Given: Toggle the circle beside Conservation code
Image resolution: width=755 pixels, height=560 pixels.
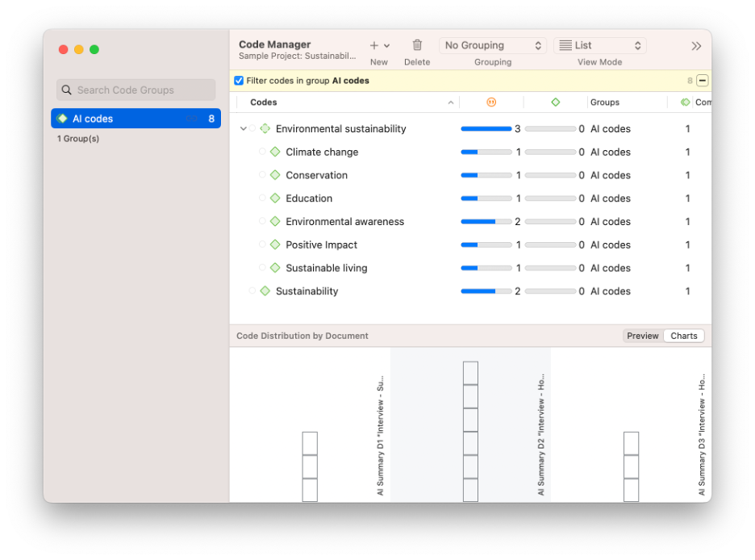Looking at the screenshot, I should coord(262,175).
